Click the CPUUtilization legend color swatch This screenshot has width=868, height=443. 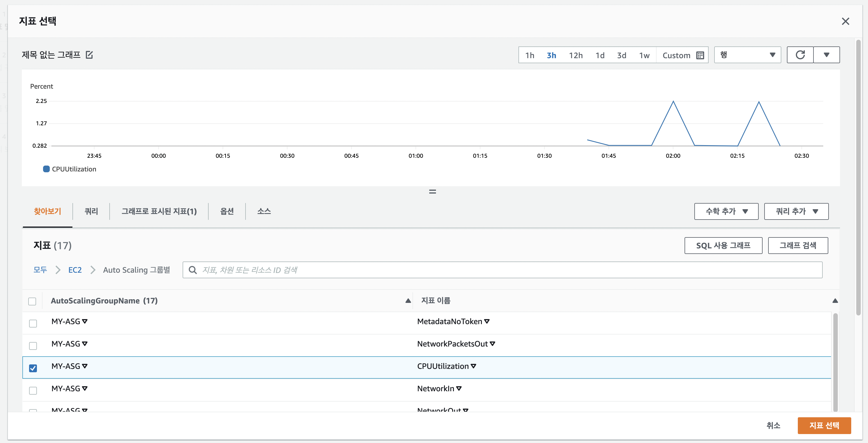pyautogui.click(x=46, y=169)
